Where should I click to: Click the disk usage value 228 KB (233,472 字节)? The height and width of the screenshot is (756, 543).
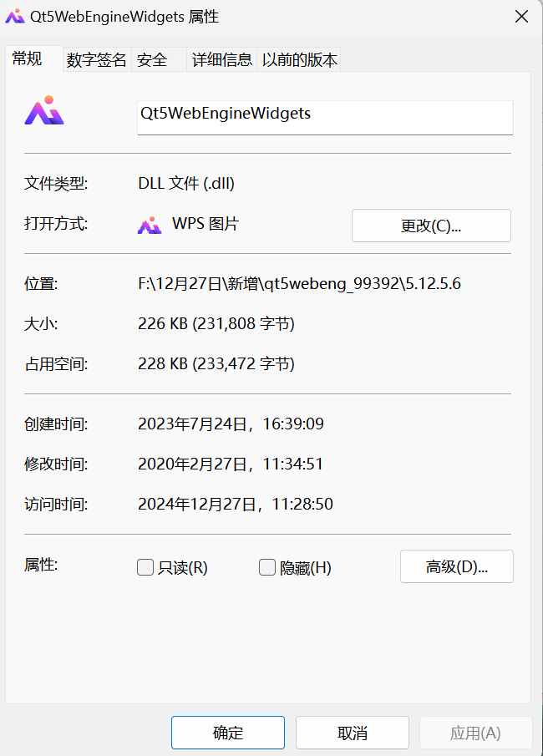click(x=216, y=363)
